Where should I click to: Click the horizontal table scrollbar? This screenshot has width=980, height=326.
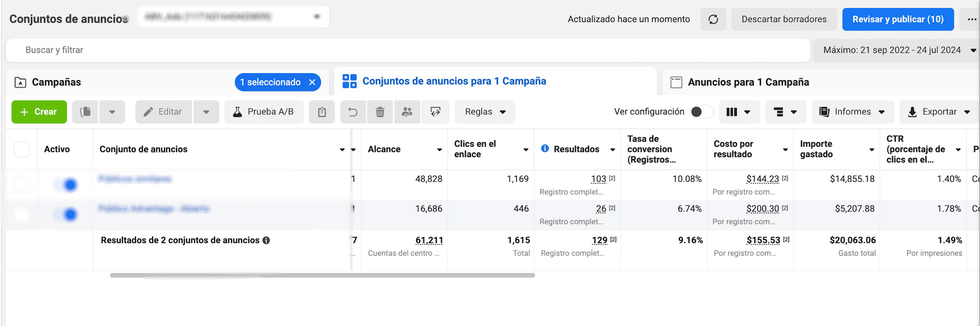click(x=322, y=275)
